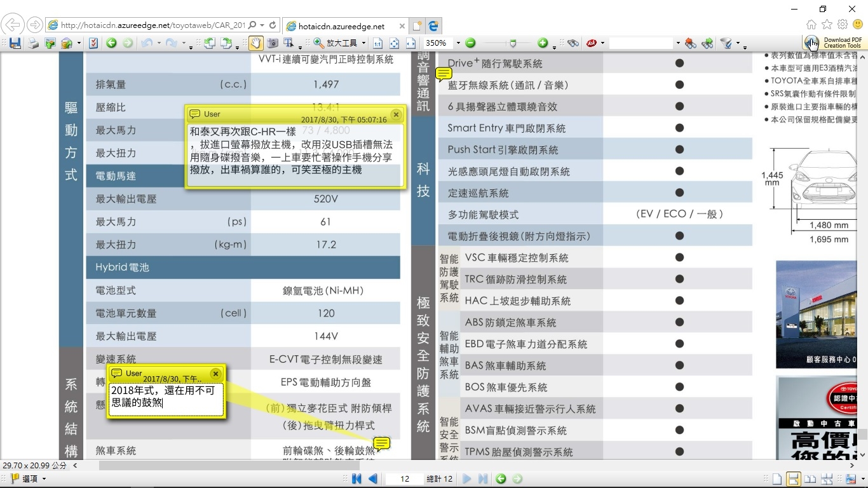868x488 pixels.
Task: Click the Fit Page icon
Action: (x=394, y=43)
